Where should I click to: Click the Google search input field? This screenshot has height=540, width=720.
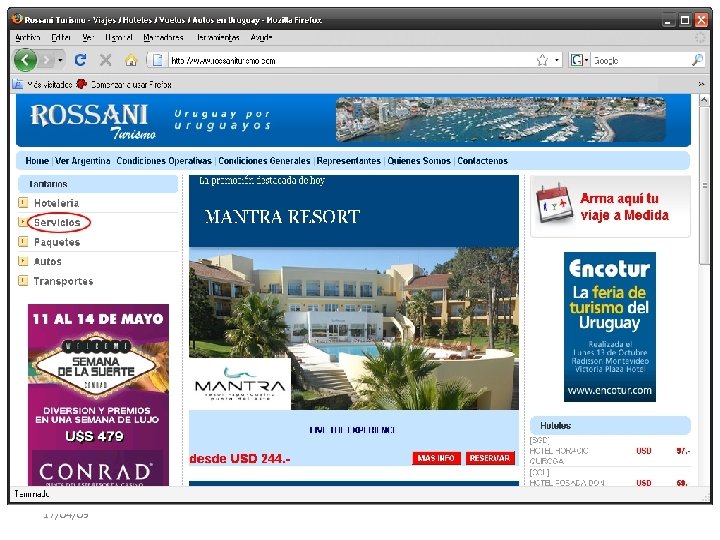641,60
